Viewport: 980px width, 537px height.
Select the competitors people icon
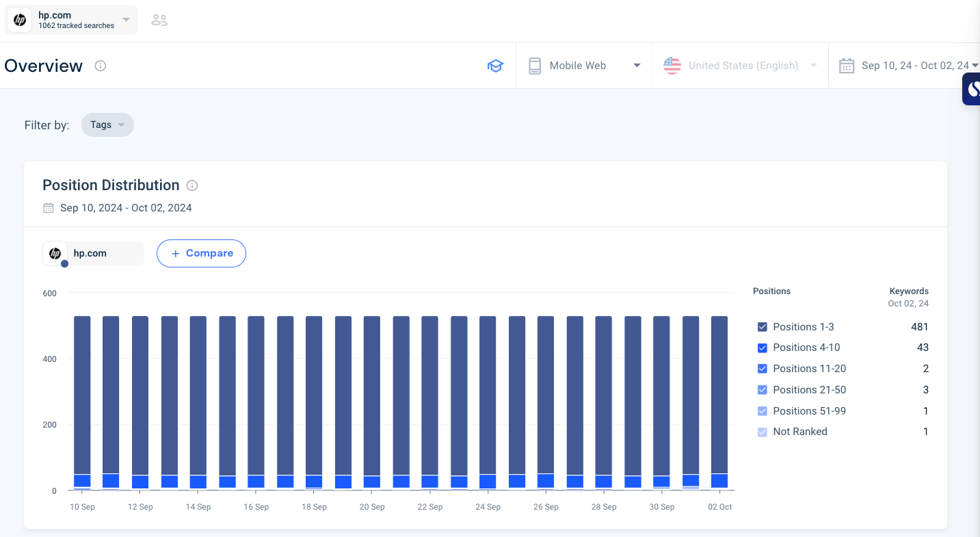click(x=159, y=21)
